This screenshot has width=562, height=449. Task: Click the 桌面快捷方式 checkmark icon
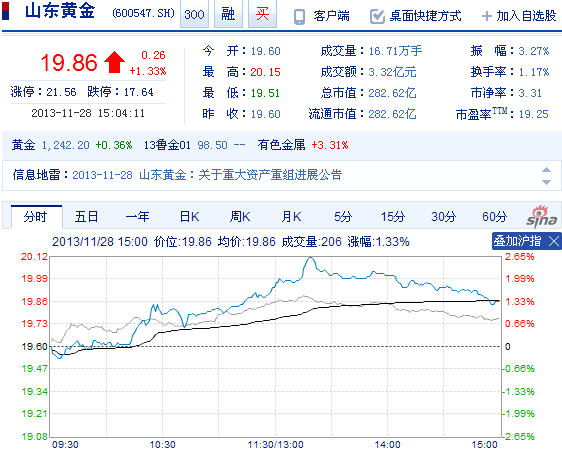pos(377,16)
